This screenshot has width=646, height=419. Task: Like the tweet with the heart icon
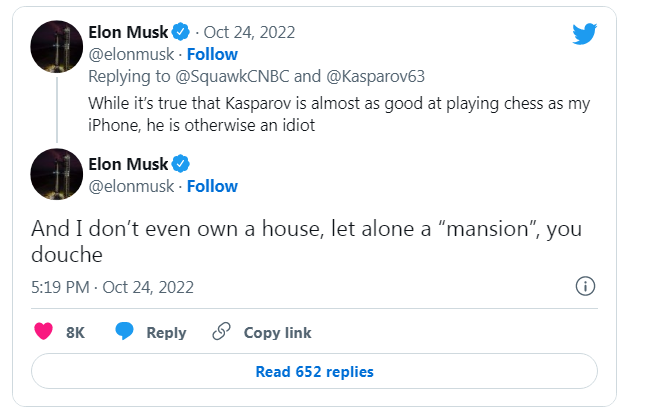[x=44, y=332]
